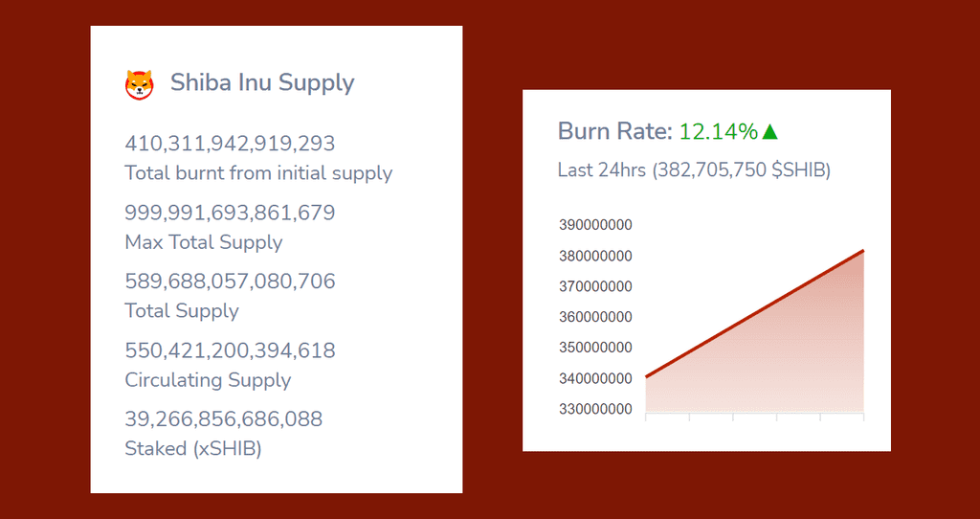
Task: Click the Staked (xSHIB) label
Action: (x=193, y=449)
